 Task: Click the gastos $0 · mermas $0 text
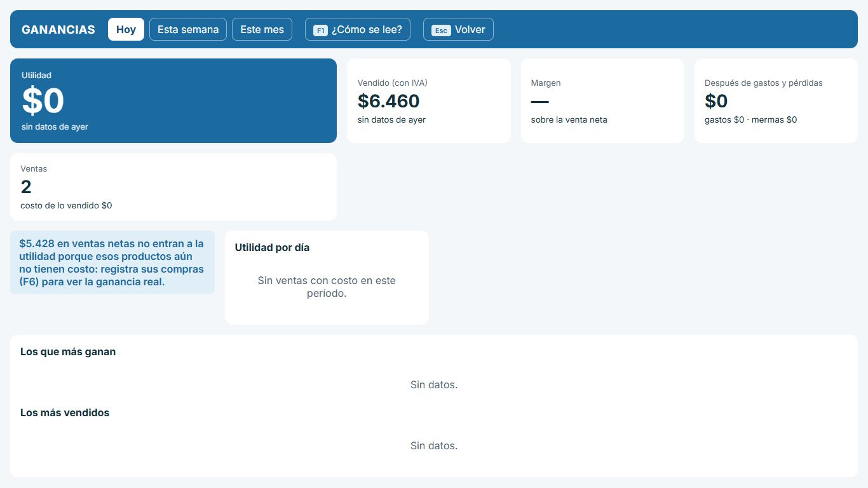tap(751, 119)
